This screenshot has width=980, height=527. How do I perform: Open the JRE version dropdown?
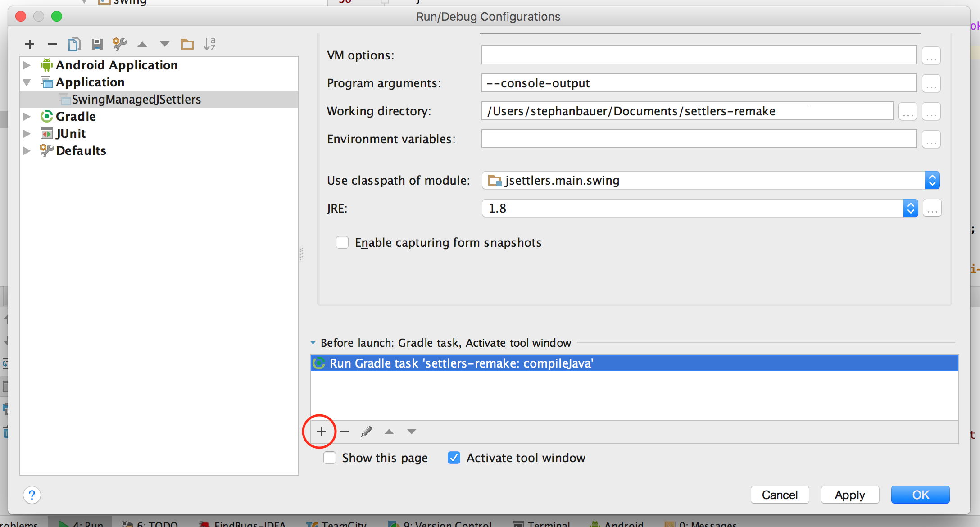coord(910,208)
